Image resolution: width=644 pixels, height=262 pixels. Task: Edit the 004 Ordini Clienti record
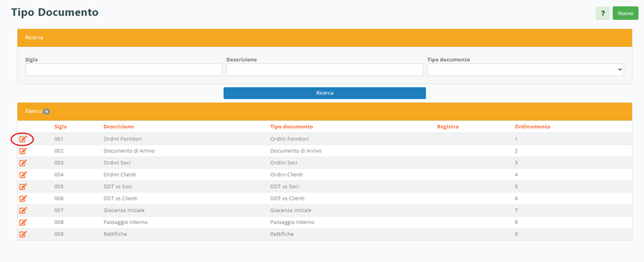click(x=23, y=175)
